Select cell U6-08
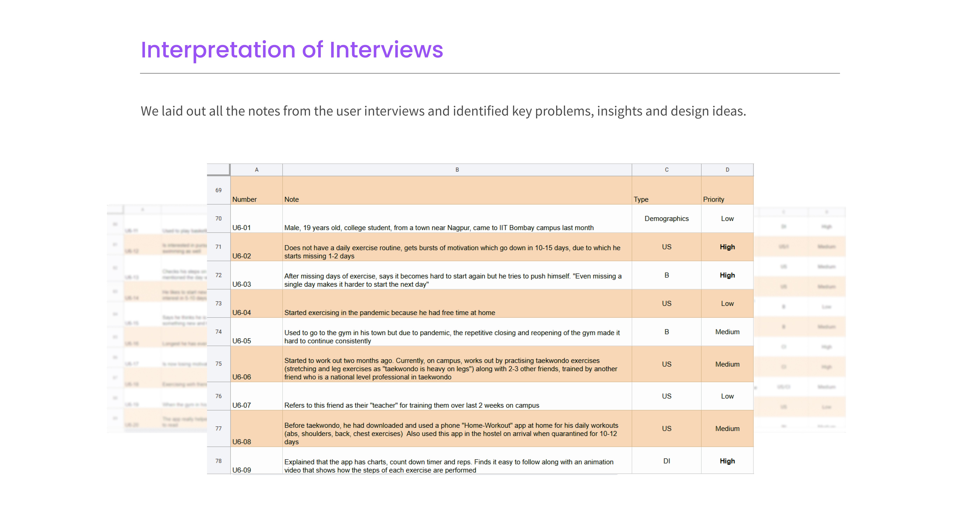 256,428
